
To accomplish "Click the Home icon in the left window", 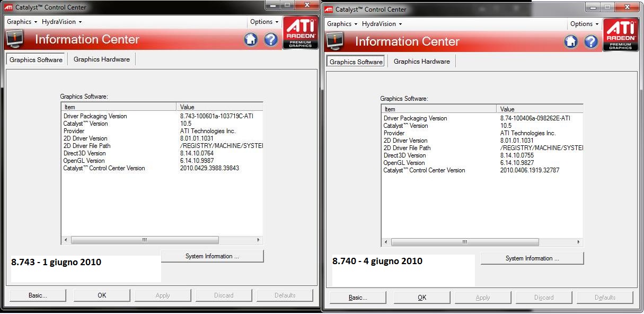I will [x=251, y=39].
